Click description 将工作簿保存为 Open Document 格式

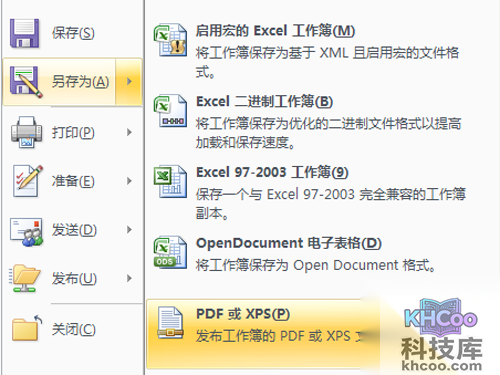pyautogui.click(x=316, y=265)
